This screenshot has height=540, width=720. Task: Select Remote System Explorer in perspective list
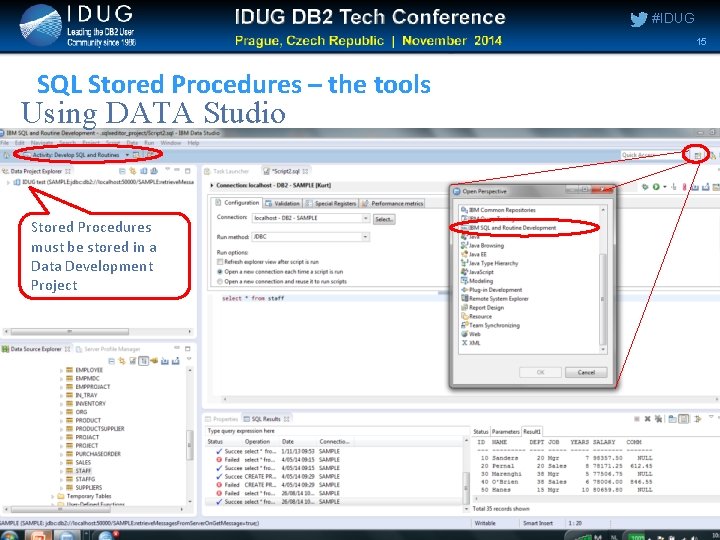pyautogui.click(x=498, y=299)
